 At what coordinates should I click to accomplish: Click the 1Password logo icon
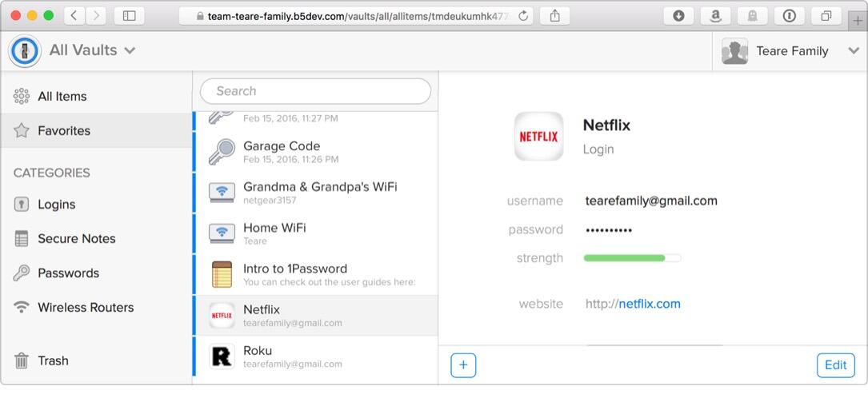(x=24, y=51)
